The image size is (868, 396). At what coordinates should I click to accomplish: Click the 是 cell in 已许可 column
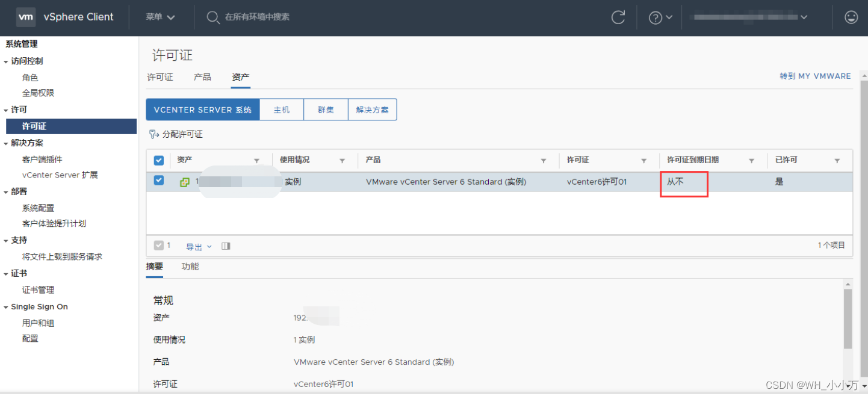(779, 182)
